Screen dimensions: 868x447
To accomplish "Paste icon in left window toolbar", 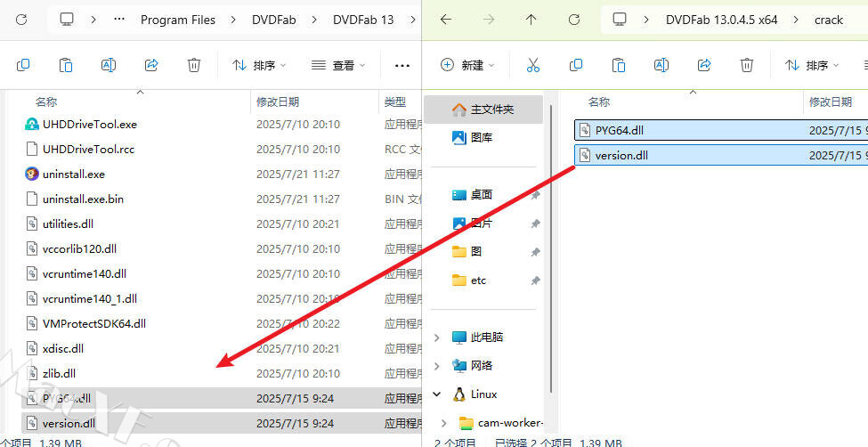I will [66, 65].
